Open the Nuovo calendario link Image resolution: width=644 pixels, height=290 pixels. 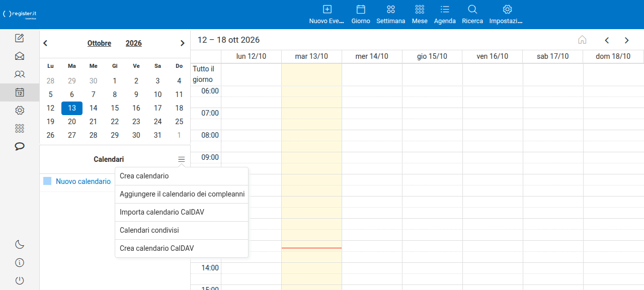(x=83, y=181)
